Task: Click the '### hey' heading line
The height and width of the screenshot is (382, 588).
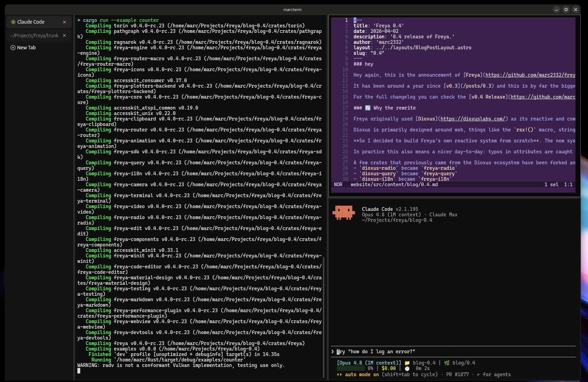Action: point(363,64)
